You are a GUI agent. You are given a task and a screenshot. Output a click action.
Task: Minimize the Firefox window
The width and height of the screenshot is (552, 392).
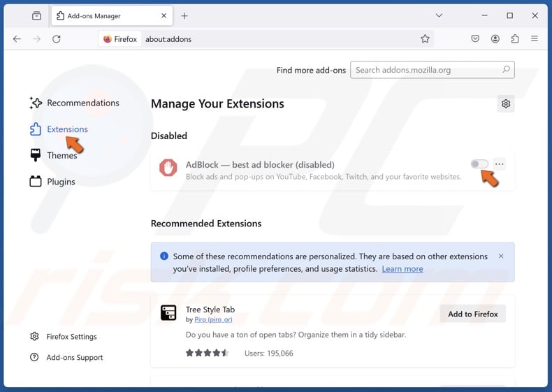click(484, 15)
